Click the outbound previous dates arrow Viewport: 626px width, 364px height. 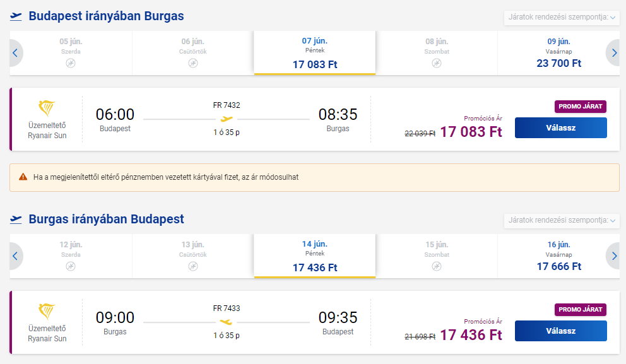[x=15, y=53]
